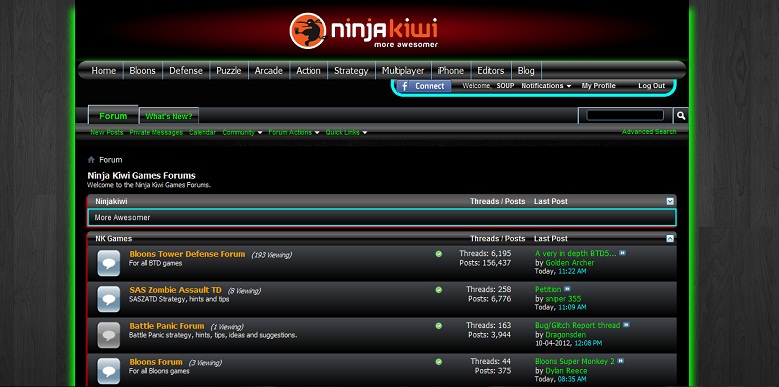Click the green status icon in Bloons Forum row

[439, 362]
